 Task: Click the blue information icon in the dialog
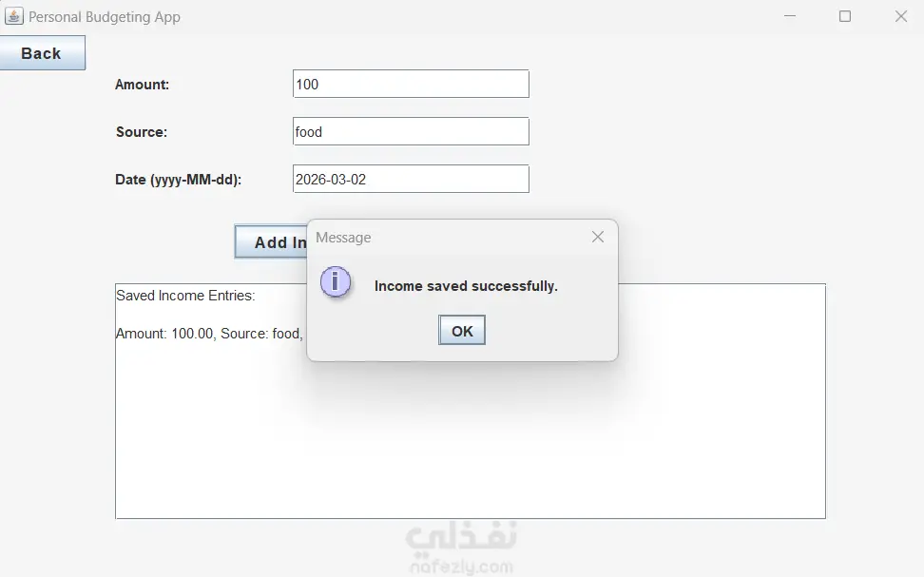pyautogui.click(x=336, y=282)
